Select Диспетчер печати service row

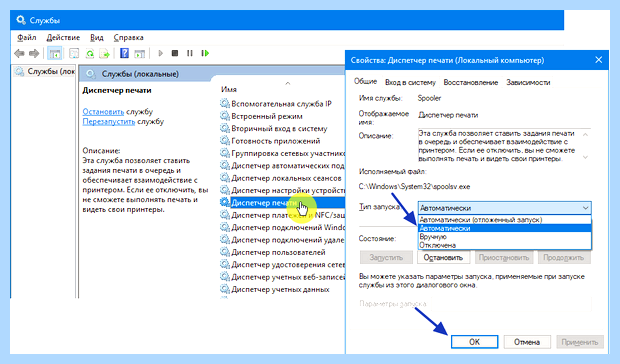click(x=282, y=202)
